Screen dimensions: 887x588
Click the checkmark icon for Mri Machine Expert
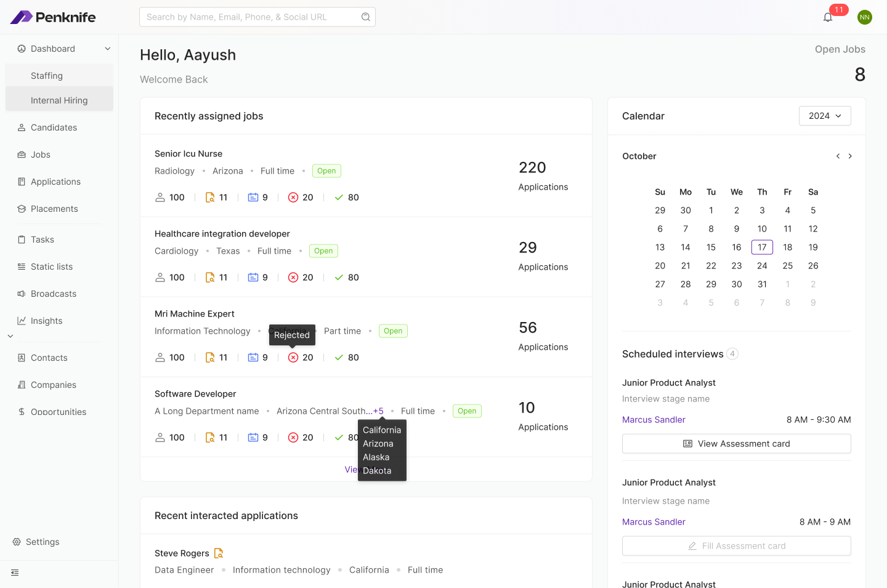[x=339, y=358]
